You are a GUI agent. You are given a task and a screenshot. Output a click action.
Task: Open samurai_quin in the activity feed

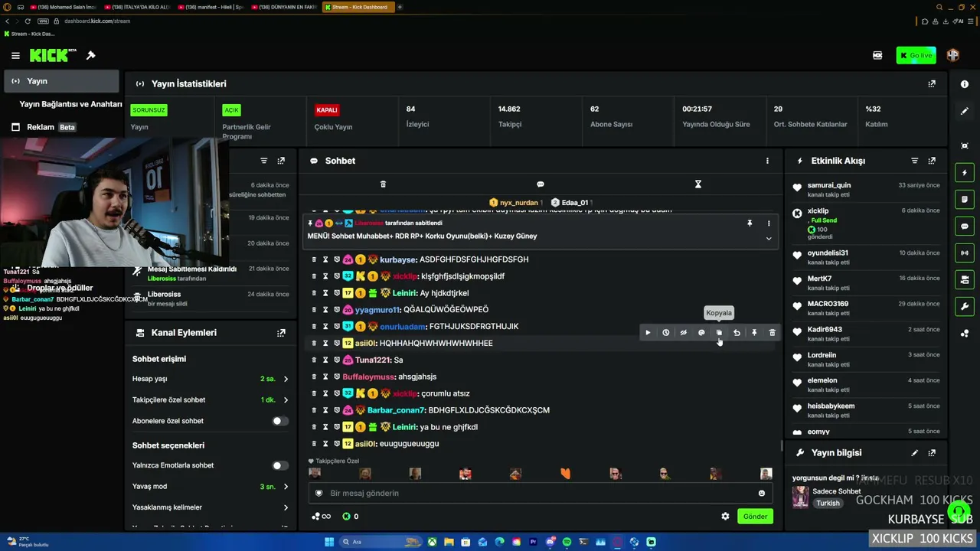[x=829, y=185]
